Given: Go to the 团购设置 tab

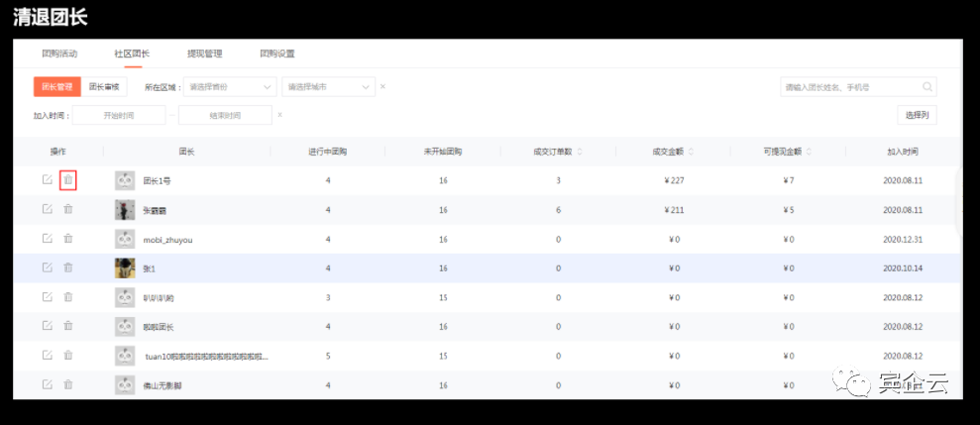Looking at the screenshot, I should (x=277, y=53).
